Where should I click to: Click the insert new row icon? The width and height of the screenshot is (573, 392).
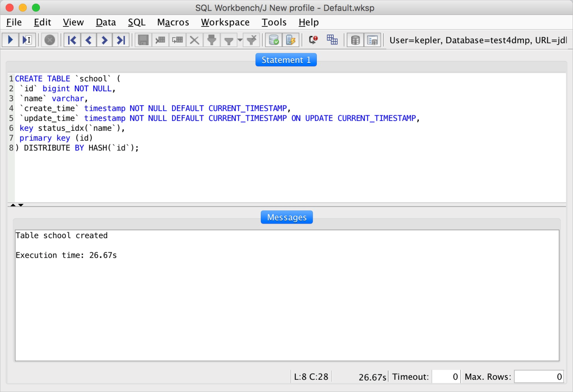click(160, 40)
